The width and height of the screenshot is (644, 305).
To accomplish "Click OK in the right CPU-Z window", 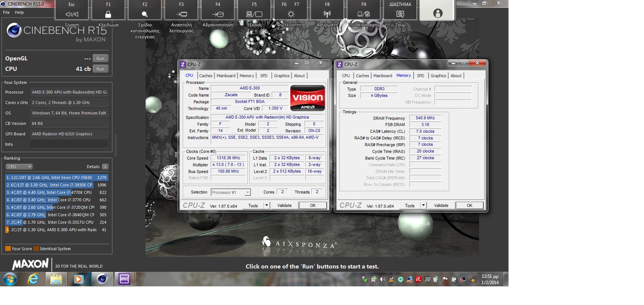I will pos(469,205).
